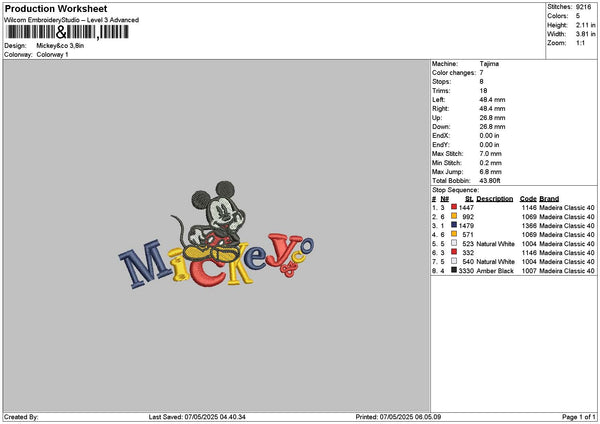Click the 'Brand' column header
600x424 pixels.
click(x=549, y=199)
